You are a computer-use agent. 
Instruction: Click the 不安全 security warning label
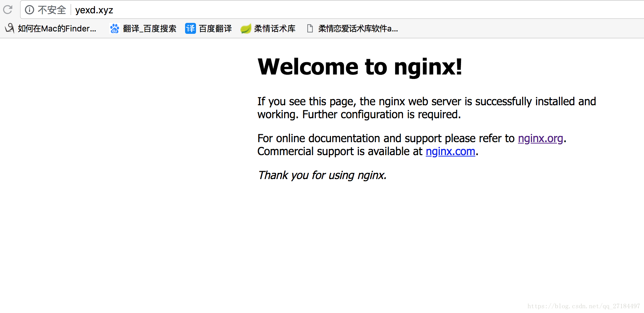click(52, 10)
